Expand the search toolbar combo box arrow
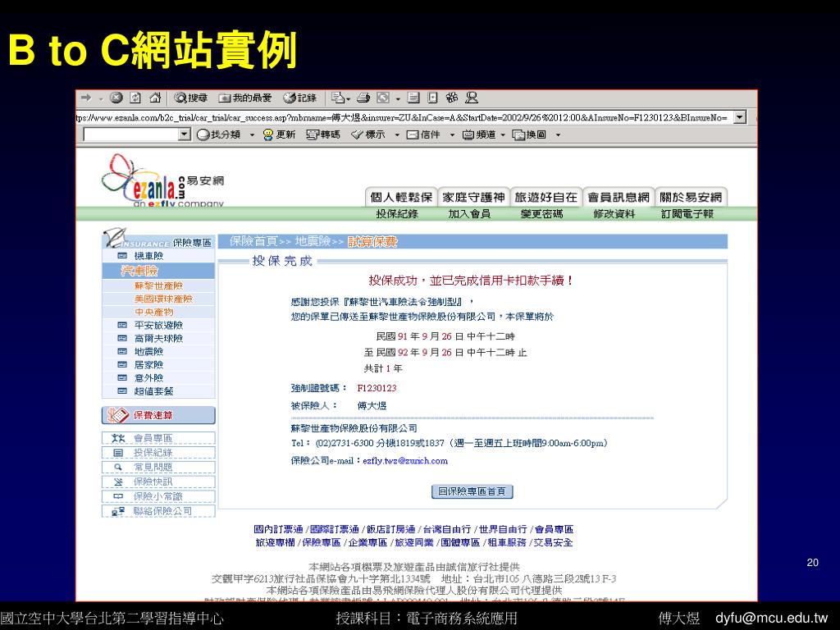The width and height of the screenshot is (840, 630). click(x=185, y=135)
